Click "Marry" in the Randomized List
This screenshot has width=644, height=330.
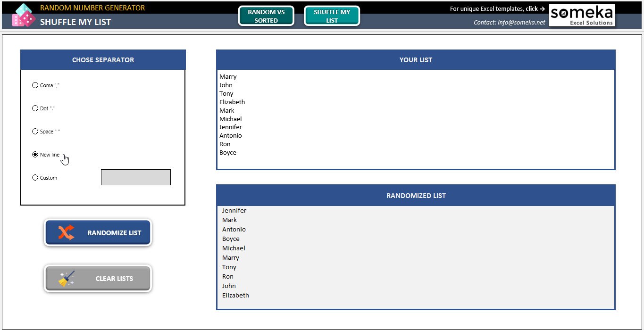(x=231, y=258)
